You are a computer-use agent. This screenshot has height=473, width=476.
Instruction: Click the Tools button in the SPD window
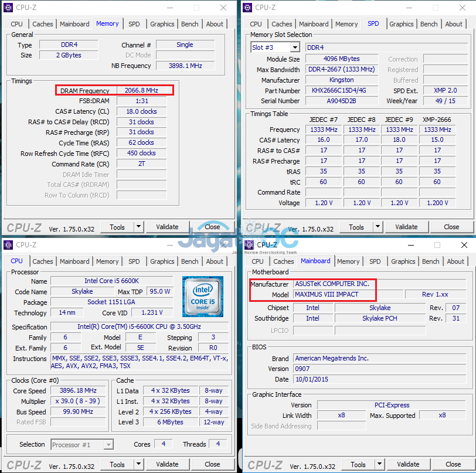pos(356,227)
